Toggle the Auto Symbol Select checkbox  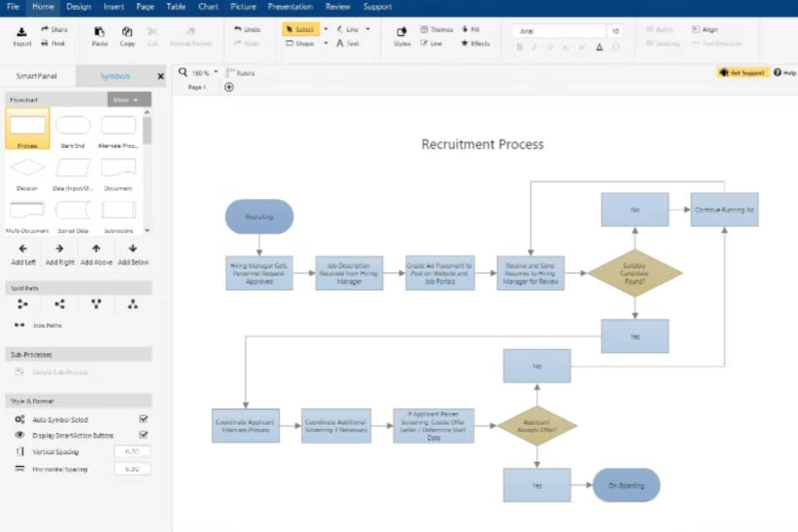143,419
